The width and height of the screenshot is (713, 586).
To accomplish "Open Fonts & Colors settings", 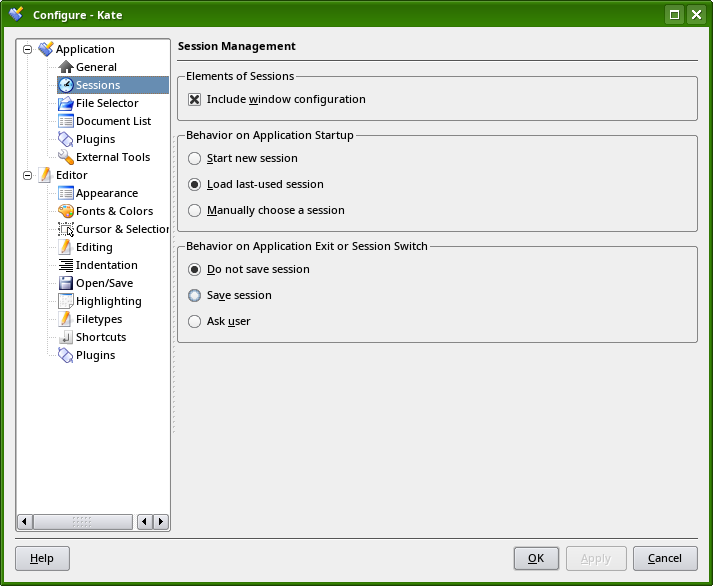I will point(115,211).
